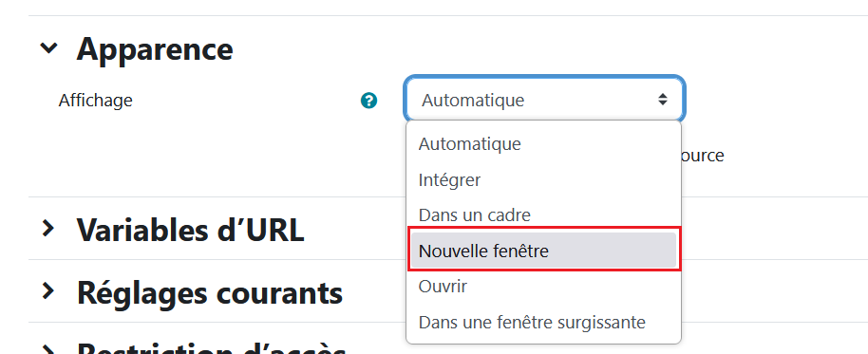This screenshot has width=868, height=354.
Task: Open the Réglages courants heading
Action: click(x=210, y=292)
